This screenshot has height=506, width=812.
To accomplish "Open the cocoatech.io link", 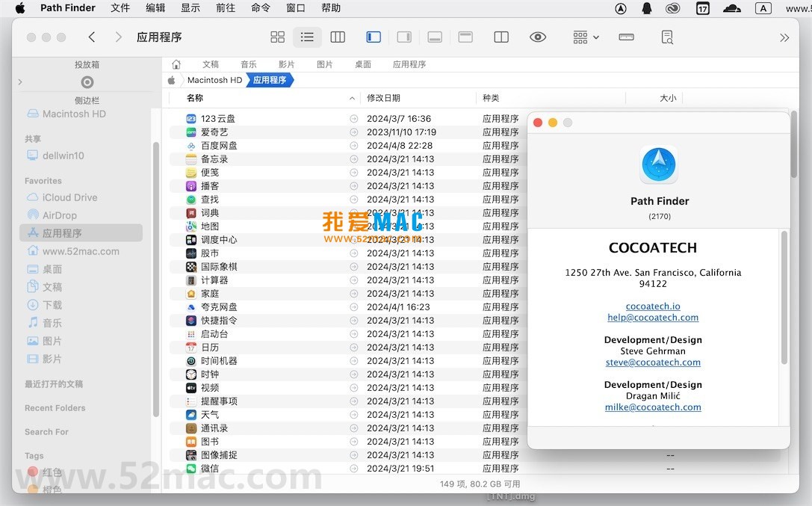I will [653, 306].
